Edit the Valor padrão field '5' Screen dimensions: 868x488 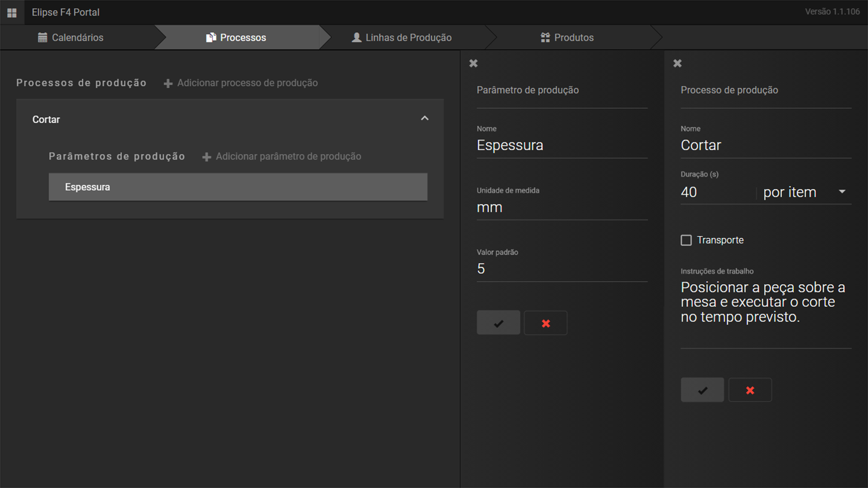(x=562, y=269)
